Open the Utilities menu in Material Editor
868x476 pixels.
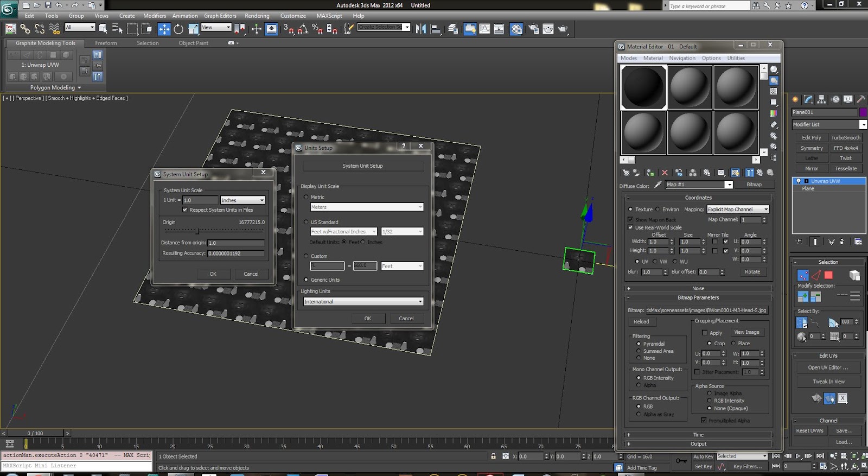(736, 58)
